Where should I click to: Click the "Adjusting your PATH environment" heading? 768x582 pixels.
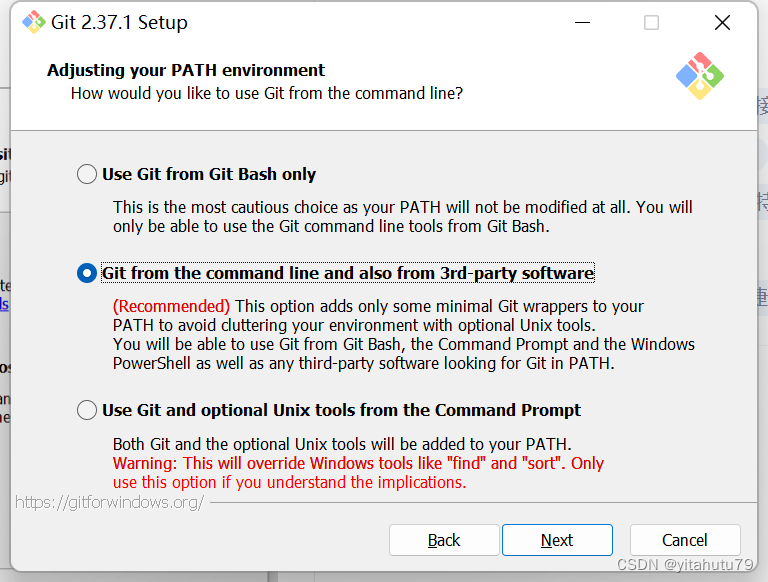pos(186,70)
